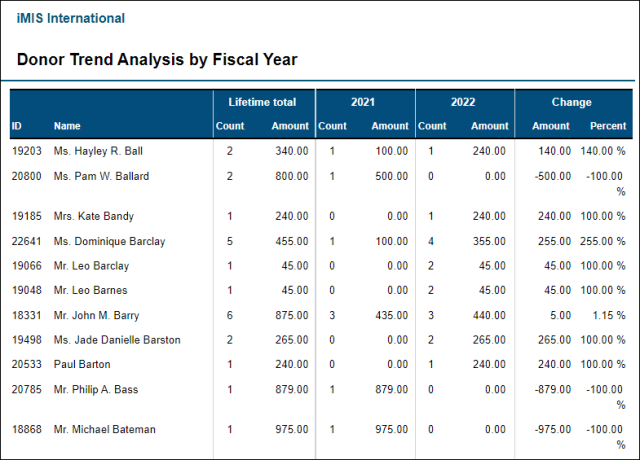Click the 1.15 % change value
The image size is (640, 460).
click(x=609, y=316)
